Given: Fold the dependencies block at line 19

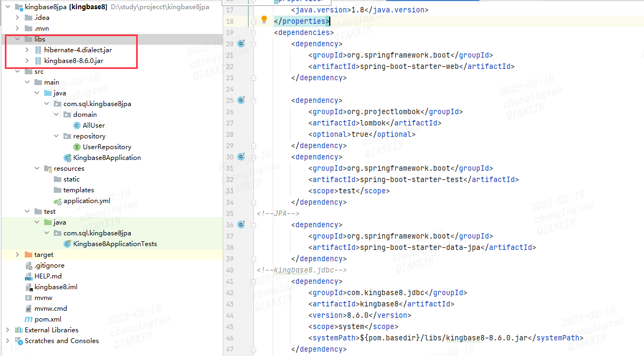Looking at the screenshot, I should (254, 32).
